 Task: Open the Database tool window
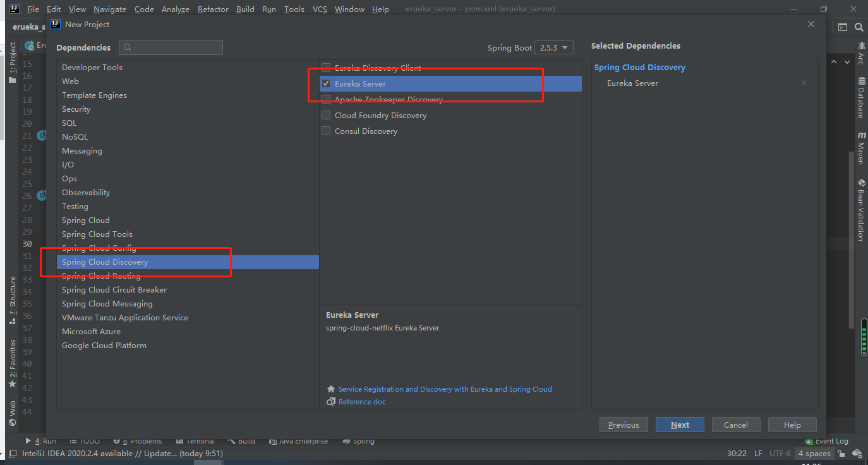point(861,98)
